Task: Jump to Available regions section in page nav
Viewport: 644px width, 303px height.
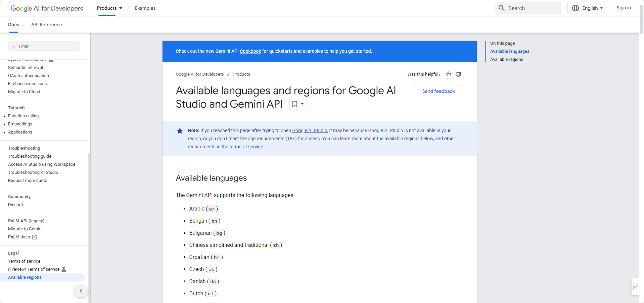Action: point(507,60)
